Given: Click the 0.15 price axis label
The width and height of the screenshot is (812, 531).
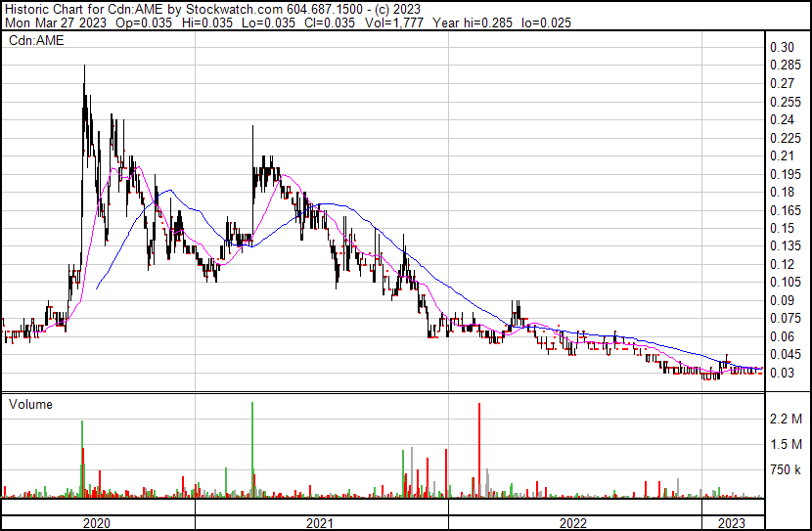Looking at the screenshot, I should coord(782,228).
